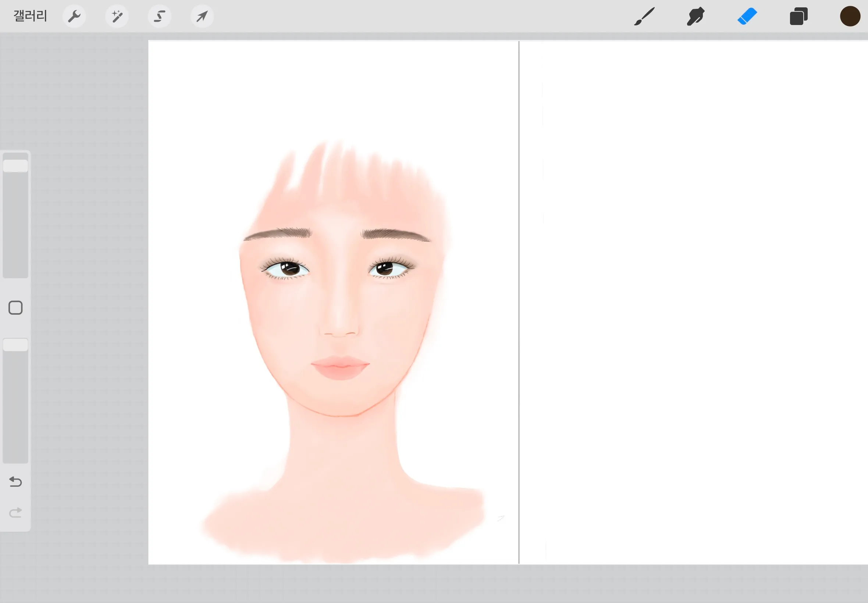Select the blue Eraser tool
Image resolution: width=868 pixels, height=603 pixels.
coord(747,16)
